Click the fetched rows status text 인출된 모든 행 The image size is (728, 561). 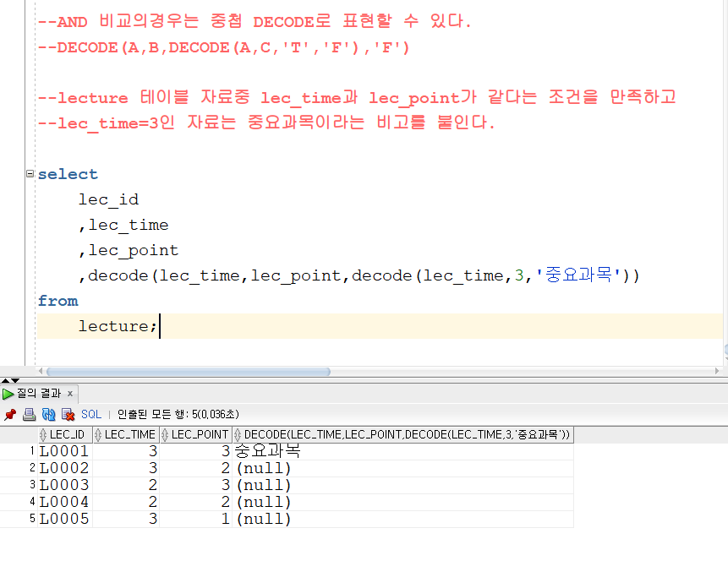coord(178,414)
